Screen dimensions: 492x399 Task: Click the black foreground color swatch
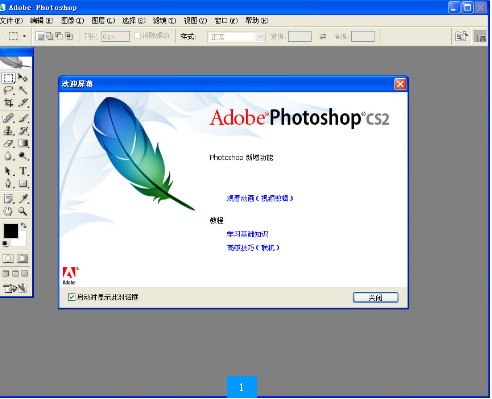11,231
